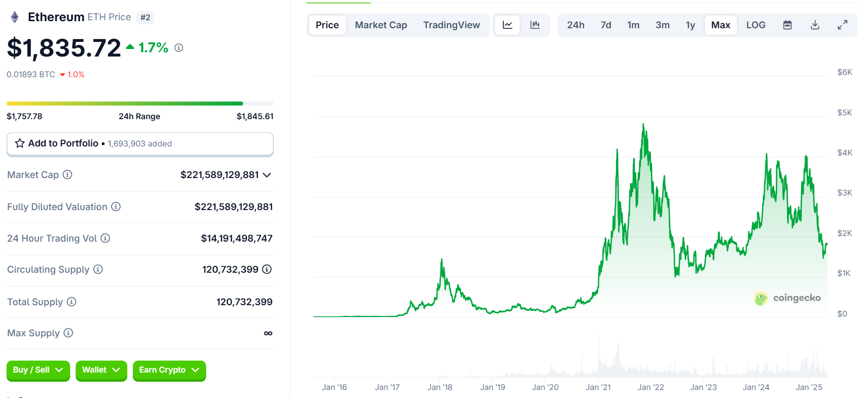Click the #2 rank badge

pos(145,17)
